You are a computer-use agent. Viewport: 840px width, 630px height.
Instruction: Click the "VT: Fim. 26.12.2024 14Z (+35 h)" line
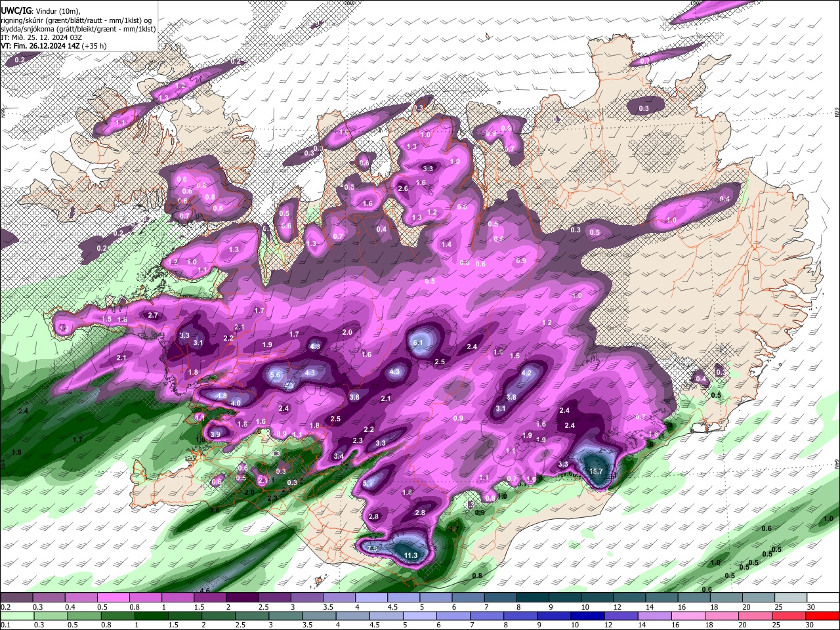pos(54,46)
